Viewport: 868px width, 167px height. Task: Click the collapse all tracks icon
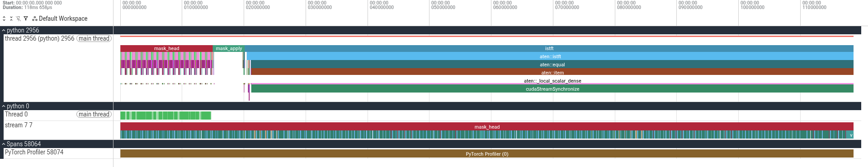tap(11, 19)
